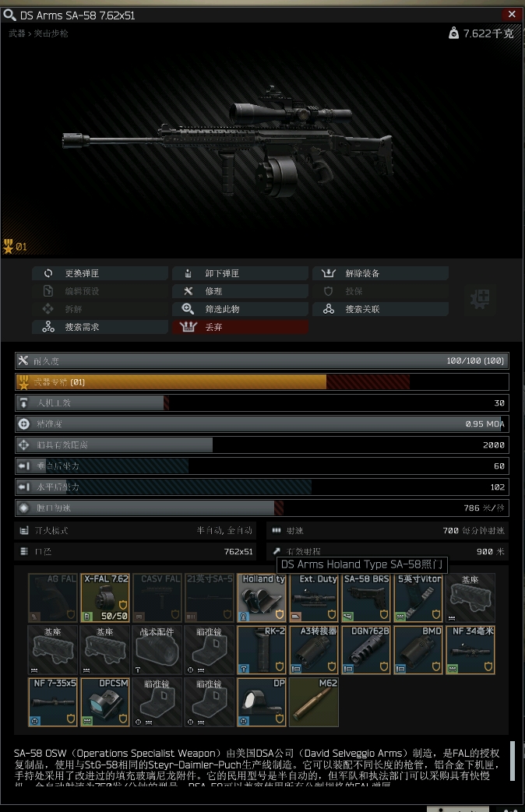Click the 卸下弹匣 button

coord(241,273)
